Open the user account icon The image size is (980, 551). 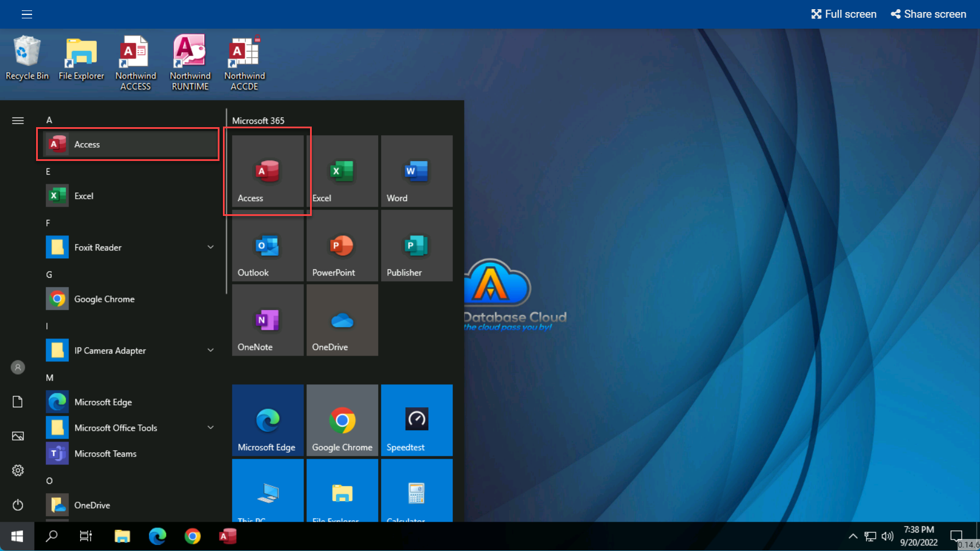(x=18, y=367)
